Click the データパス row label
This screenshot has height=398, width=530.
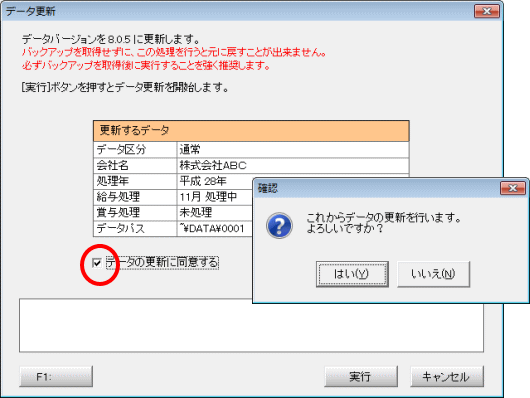click(135, 229)
